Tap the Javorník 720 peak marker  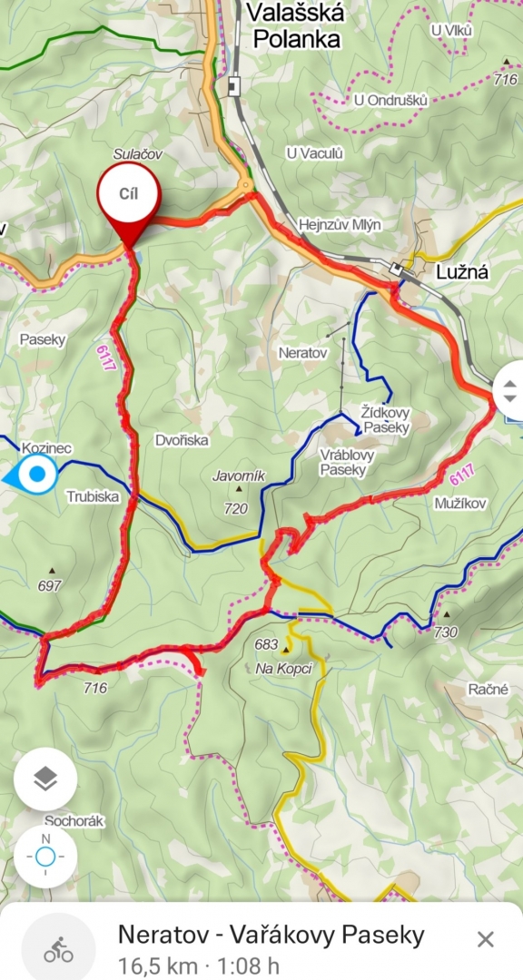pos(239,489)
